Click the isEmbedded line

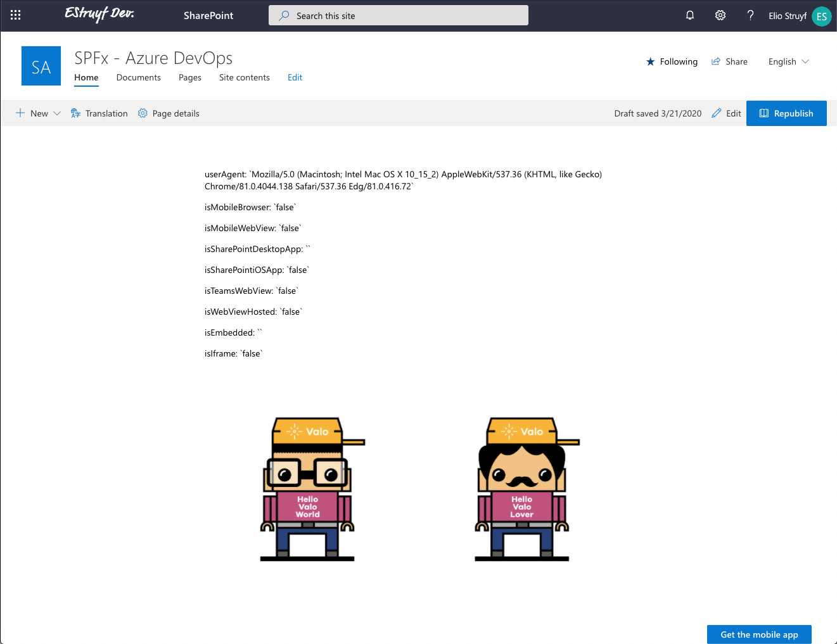233,332
